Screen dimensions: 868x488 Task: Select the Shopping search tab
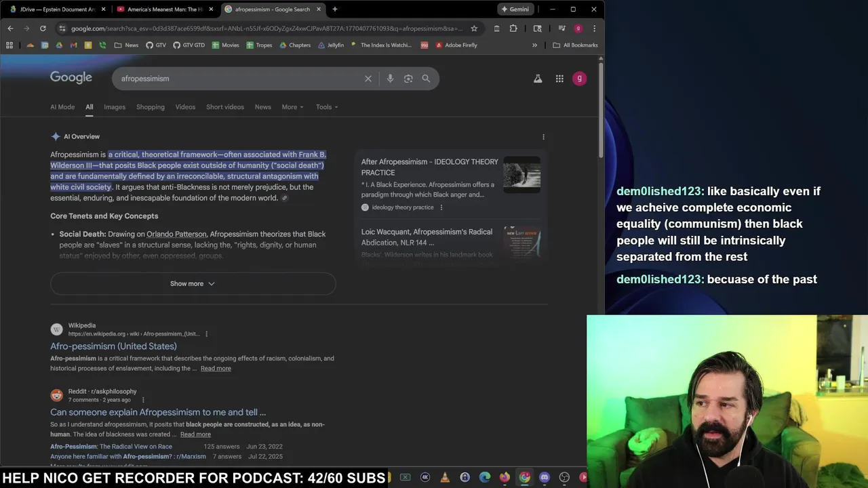pyautogui.click(x=151, y=107)
